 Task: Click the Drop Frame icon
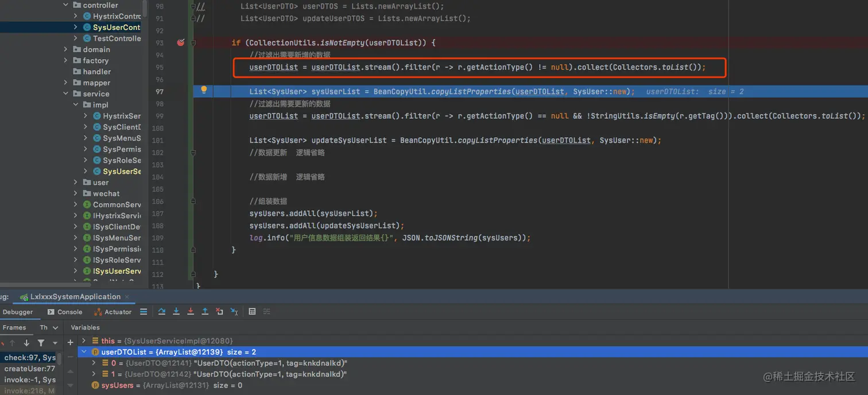(219, 311)
